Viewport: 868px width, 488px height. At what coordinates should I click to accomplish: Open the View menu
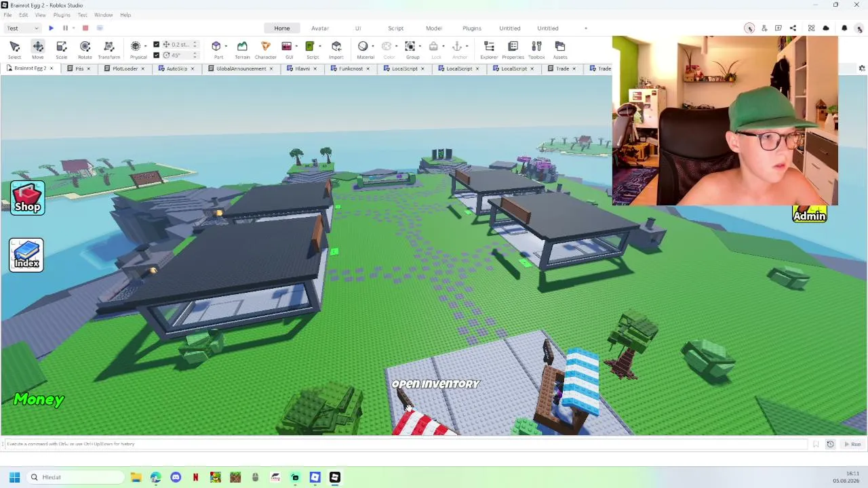41,15
